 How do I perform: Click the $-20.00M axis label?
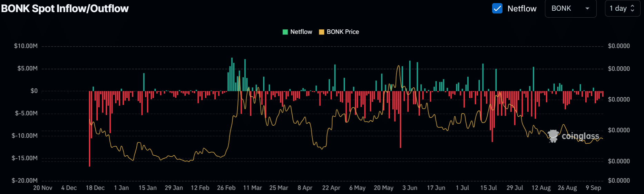tap(25, 181)
